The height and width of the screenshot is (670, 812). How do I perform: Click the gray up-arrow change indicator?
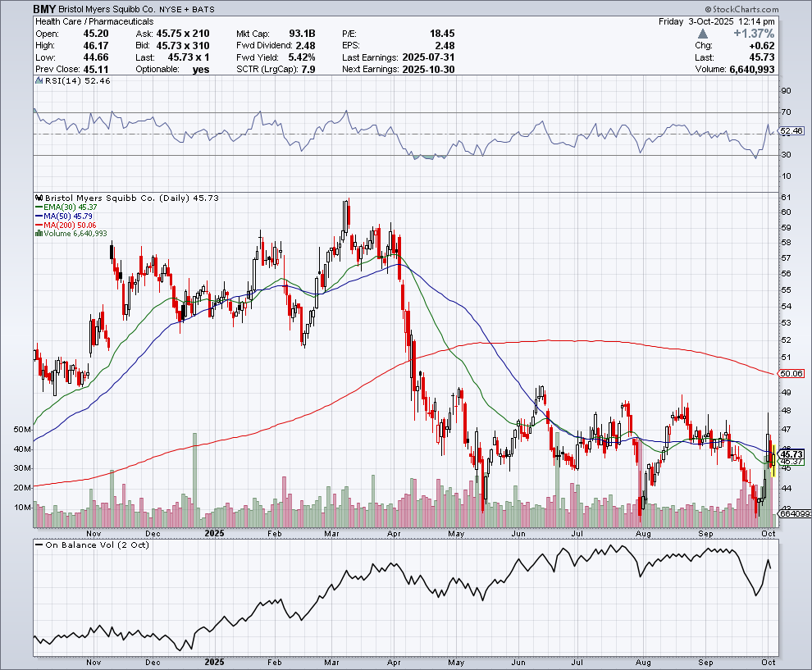[703, 34]
